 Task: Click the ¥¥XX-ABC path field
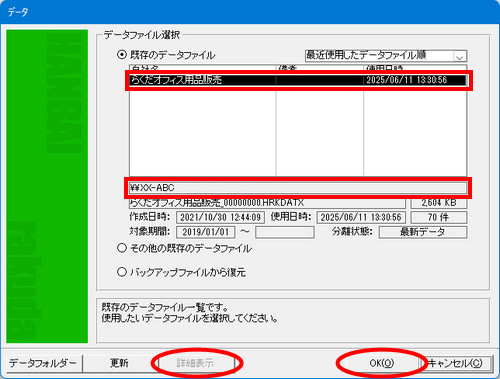pyautogui.click(x=298, y=188)
